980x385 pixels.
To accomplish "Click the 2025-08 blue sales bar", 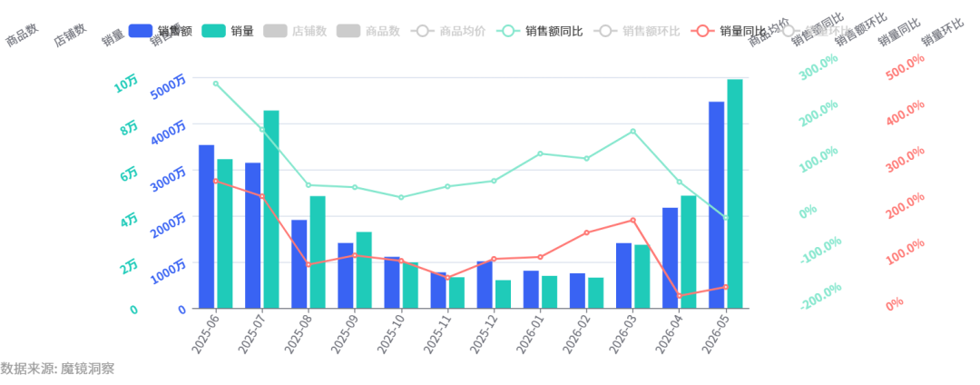I will (299, 263).
